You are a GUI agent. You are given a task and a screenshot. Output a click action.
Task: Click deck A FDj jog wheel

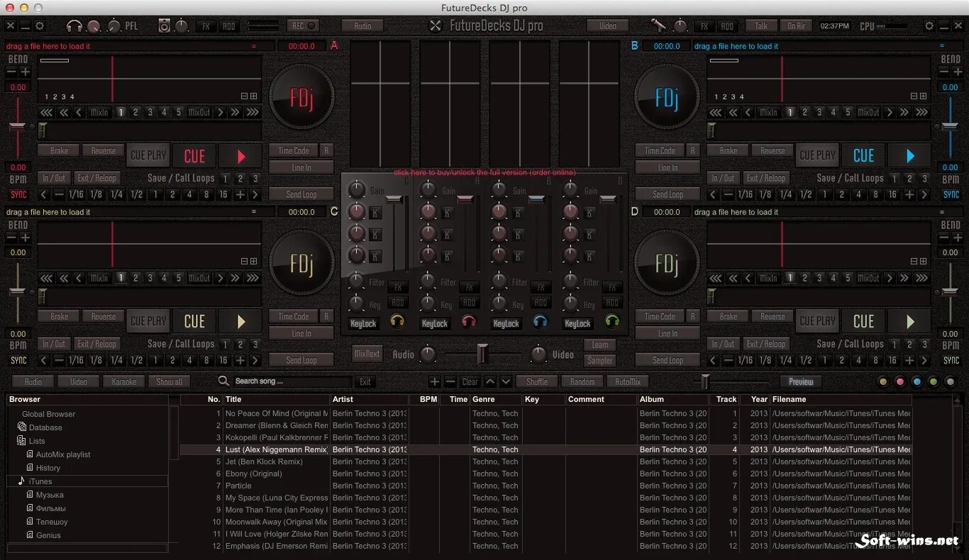click(301, 98)
